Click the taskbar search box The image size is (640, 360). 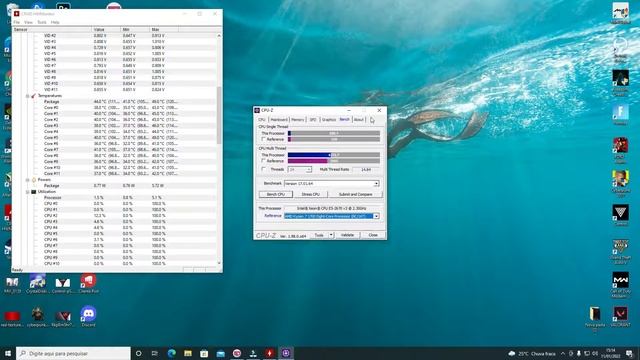tap(73, 353)
